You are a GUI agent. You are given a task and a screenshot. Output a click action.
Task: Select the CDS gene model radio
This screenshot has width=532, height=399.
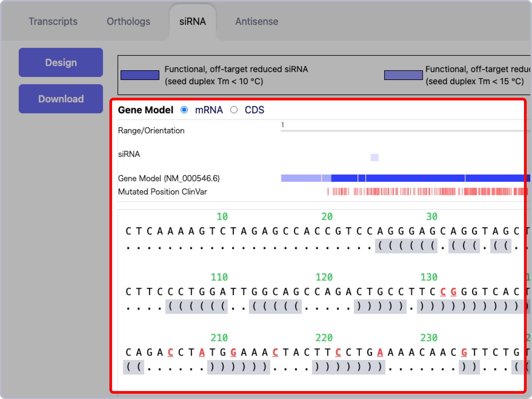click(234, 110)
